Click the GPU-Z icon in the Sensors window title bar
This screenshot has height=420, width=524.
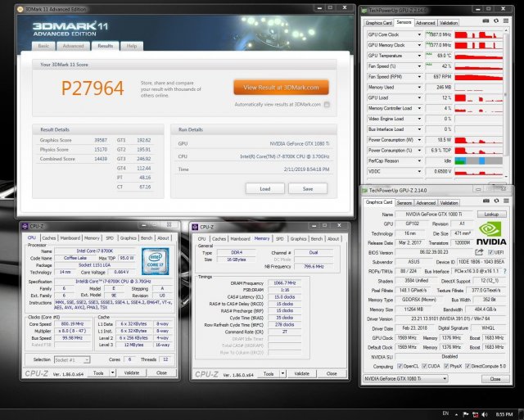364,11
